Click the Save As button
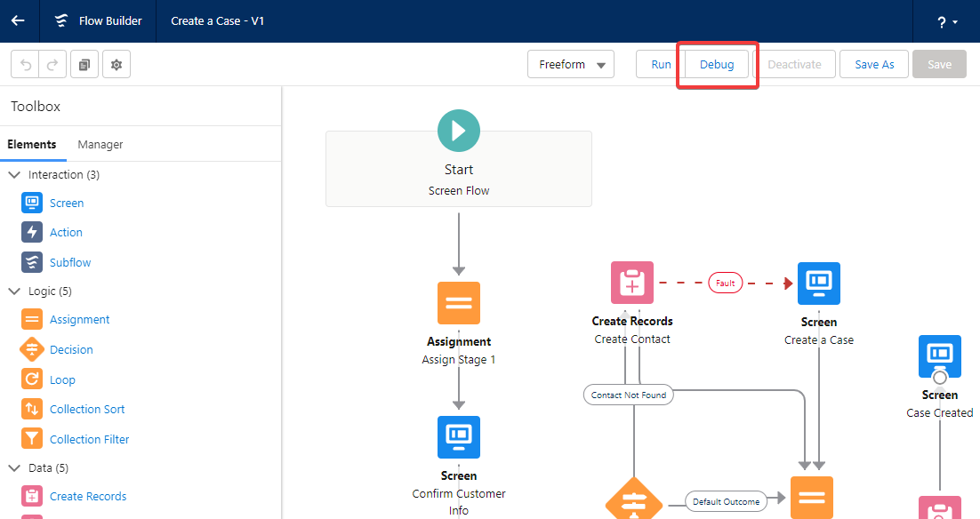980x519 pixels. pyautogui.click(x=874, y=64)
